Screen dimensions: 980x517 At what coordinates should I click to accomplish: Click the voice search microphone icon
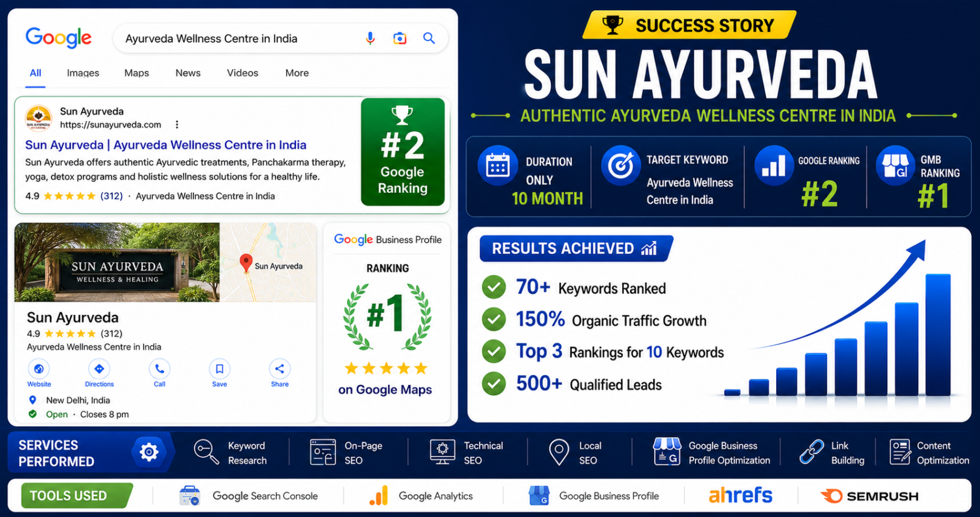370,38
